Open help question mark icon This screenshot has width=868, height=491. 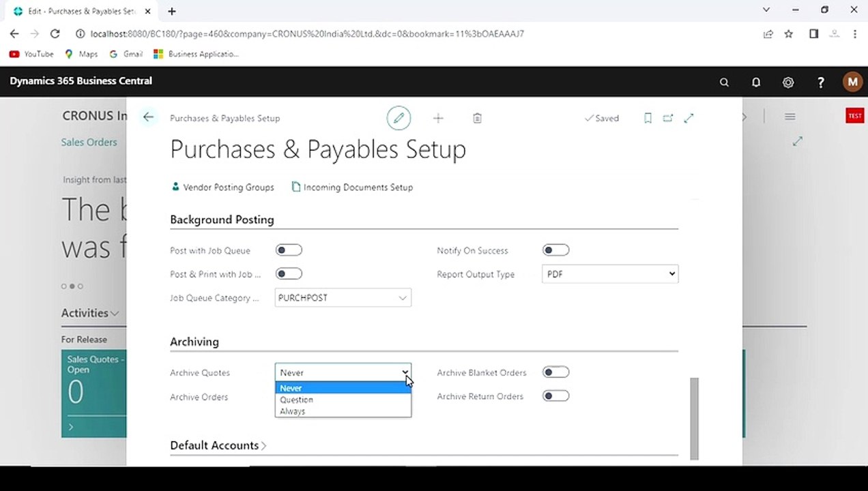coord(820,82)
